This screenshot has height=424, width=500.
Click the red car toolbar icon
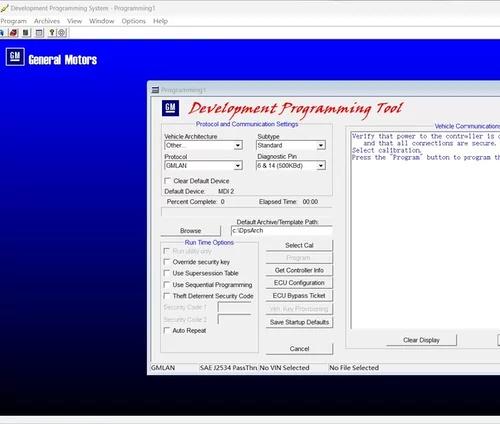coord(13,33)
